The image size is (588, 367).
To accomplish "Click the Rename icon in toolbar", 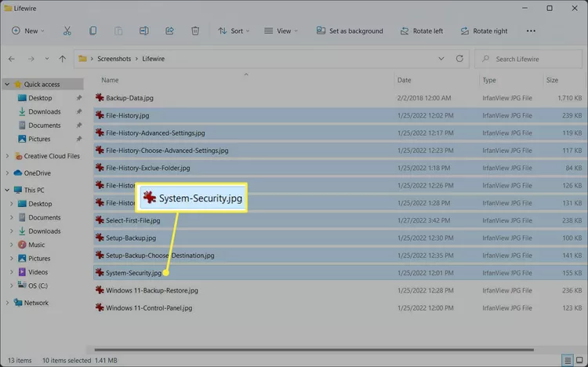I will click(x=143, y=31).
